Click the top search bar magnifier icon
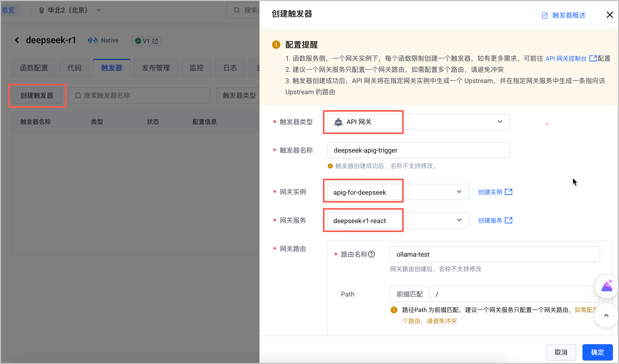The image size is (619, 364). click(236, 10)
